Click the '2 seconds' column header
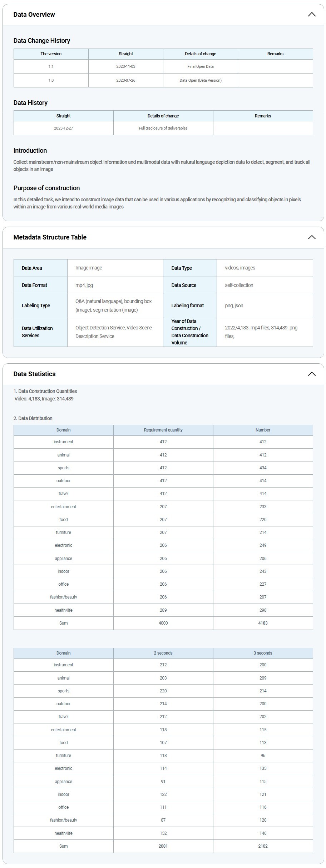Screen dimensions: 326x868 163,653
